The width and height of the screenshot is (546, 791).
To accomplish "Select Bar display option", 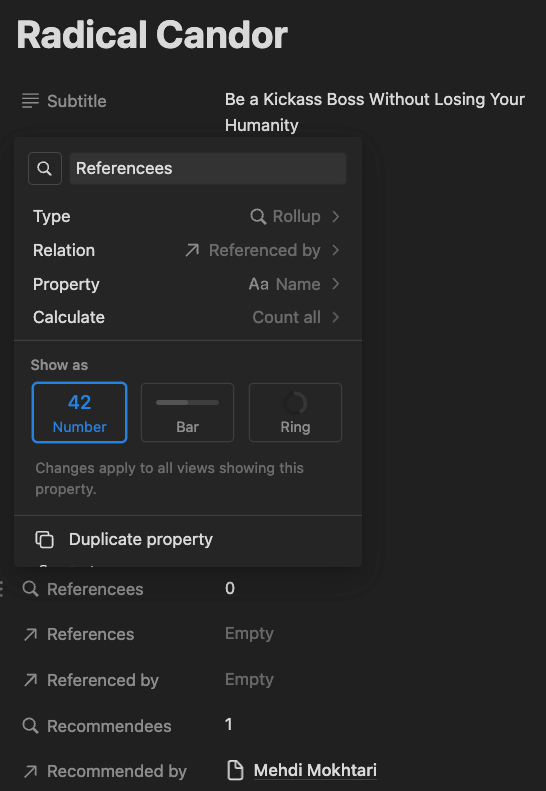I will [x=187, y=413].
